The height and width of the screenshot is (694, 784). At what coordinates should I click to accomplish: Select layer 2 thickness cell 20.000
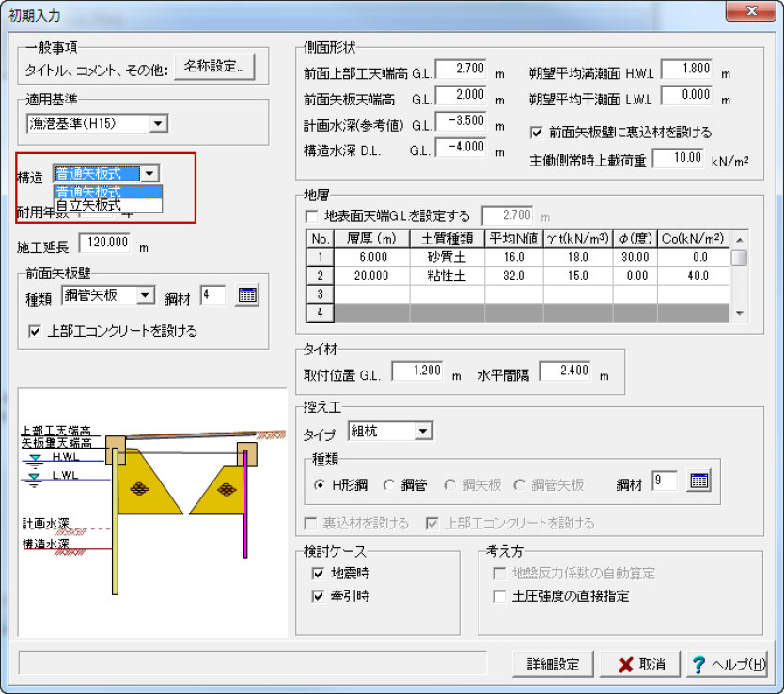click(372, 276)
